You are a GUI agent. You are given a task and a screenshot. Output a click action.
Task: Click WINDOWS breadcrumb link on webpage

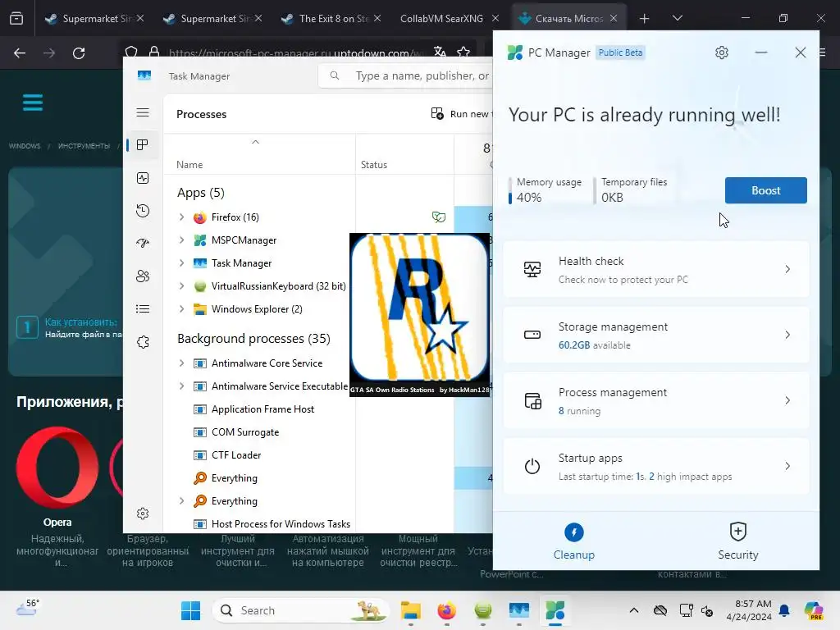pos(25,146)
